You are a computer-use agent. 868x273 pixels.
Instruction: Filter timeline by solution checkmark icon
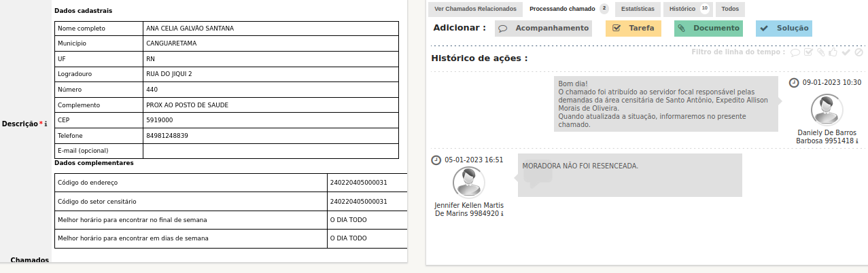846,52
